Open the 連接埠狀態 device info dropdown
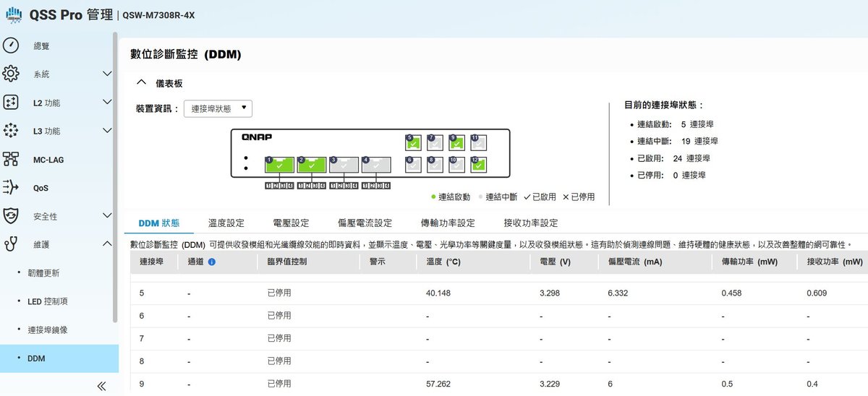Viewport: 868px width, 396px height. [x=218, y=108]
